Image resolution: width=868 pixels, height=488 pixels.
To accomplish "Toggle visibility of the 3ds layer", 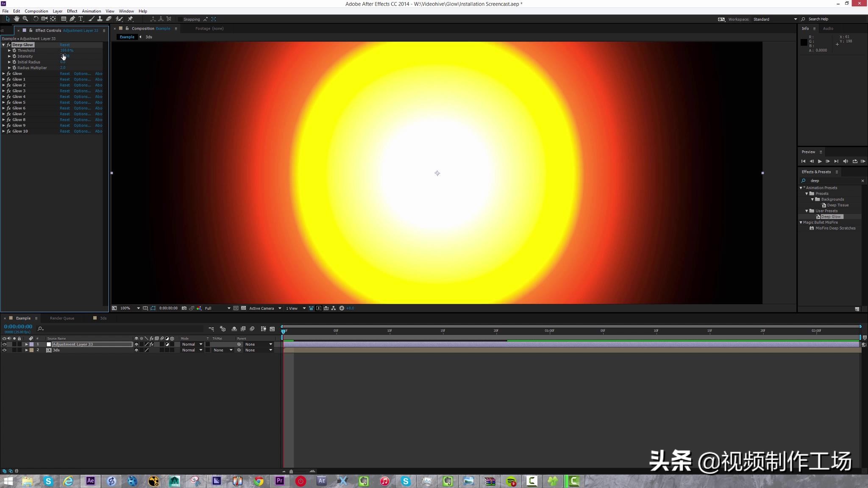I will point(5,350).
